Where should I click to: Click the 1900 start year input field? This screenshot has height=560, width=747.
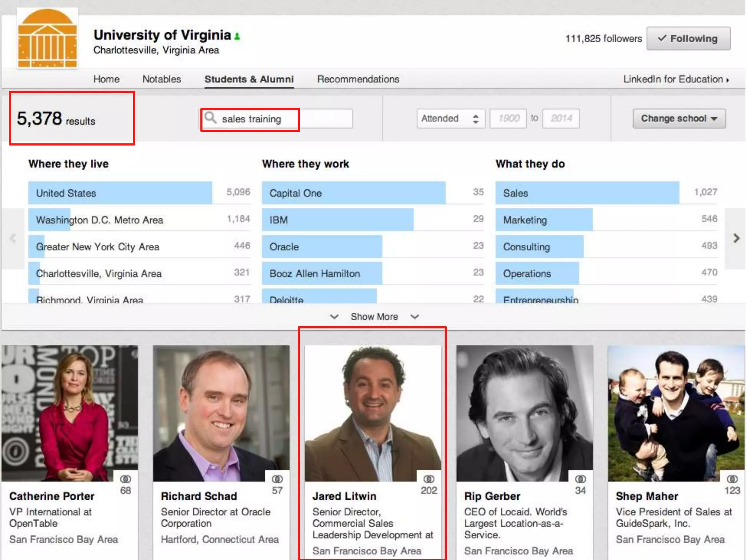pyautogui.click(x=508, y=118)
